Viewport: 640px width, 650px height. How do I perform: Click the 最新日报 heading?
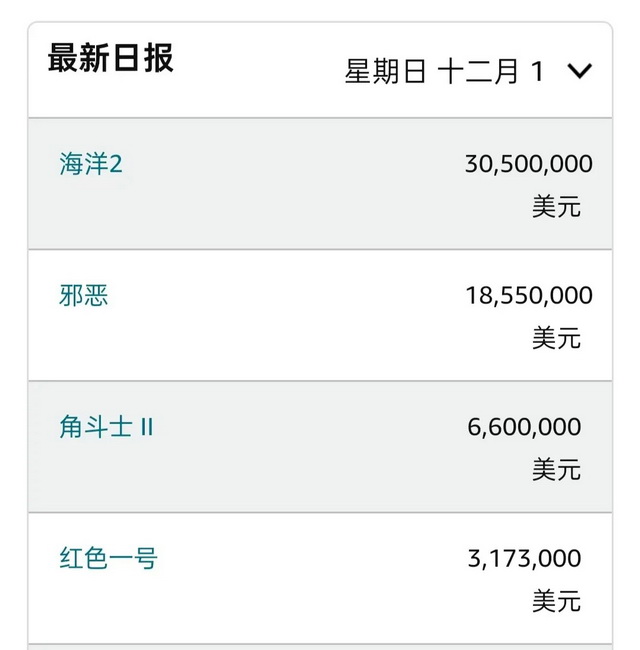tap(110, 58)
